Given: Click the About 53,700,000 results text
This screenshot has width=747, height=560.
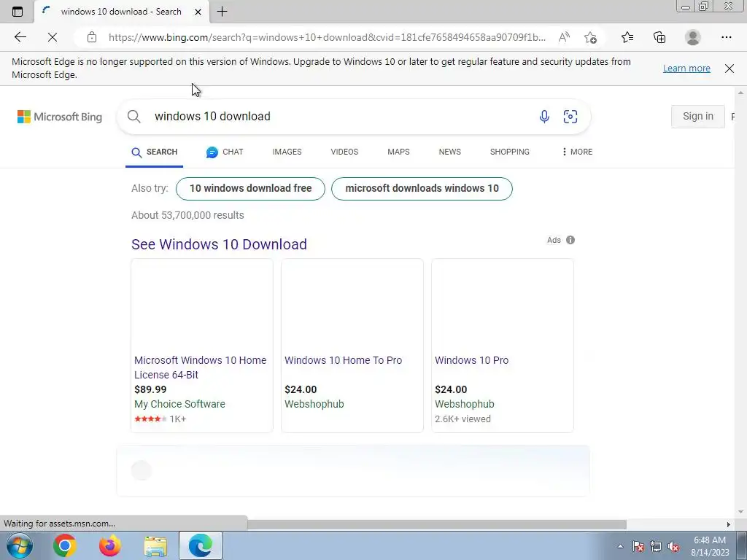Looking at the screenshot, I should coord(187,215).
